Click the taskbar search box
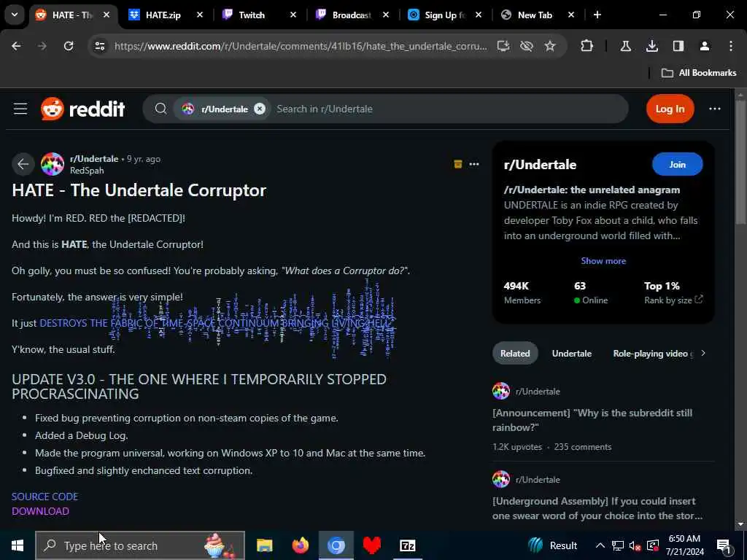747x560 pixels. pos(140,545)
